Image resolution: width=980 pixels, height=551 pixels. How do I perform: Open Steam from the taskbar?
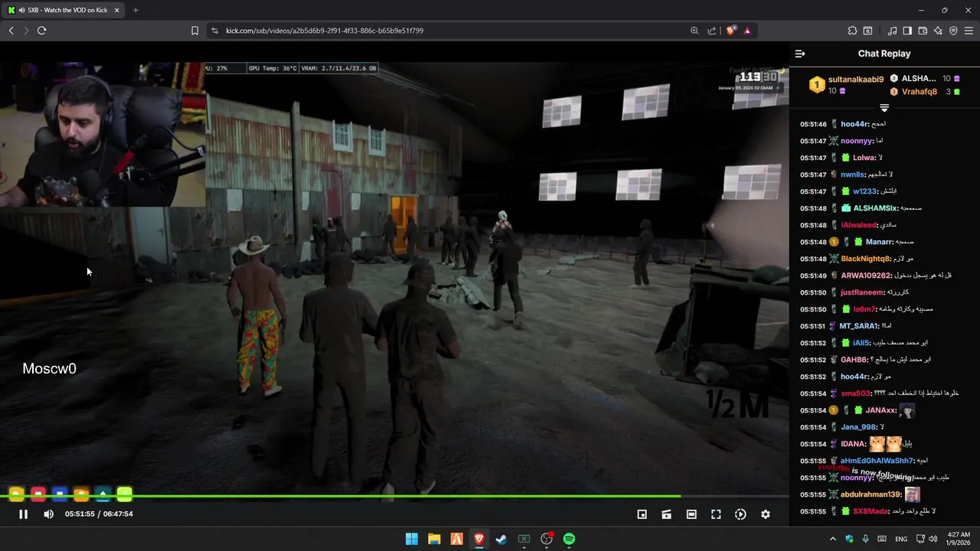coord(501,539)
